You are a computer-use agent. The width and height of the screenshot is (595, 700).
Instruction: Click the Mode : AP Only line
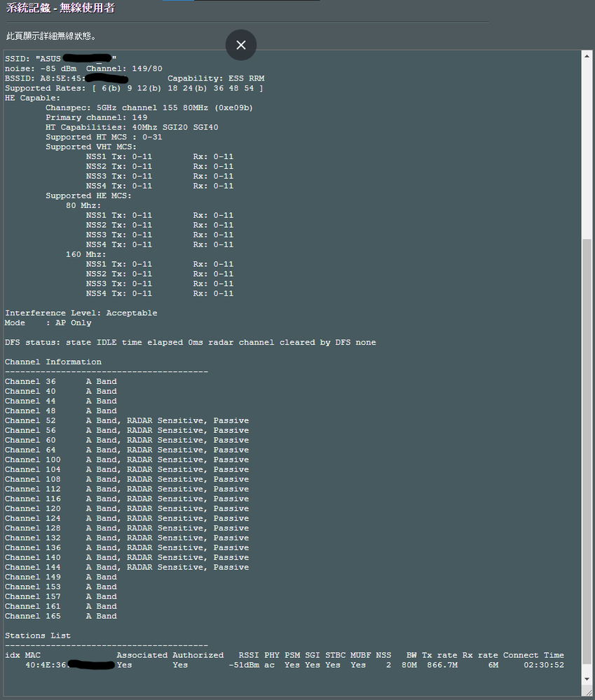pyautogui.click(x=48, y=323)
